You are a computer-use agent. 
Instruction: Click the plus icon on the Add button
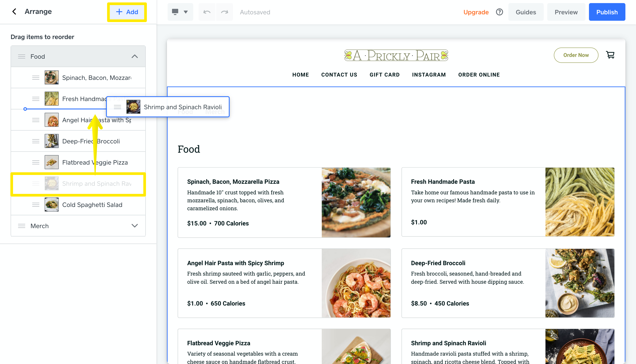click(x=119, y=12)
